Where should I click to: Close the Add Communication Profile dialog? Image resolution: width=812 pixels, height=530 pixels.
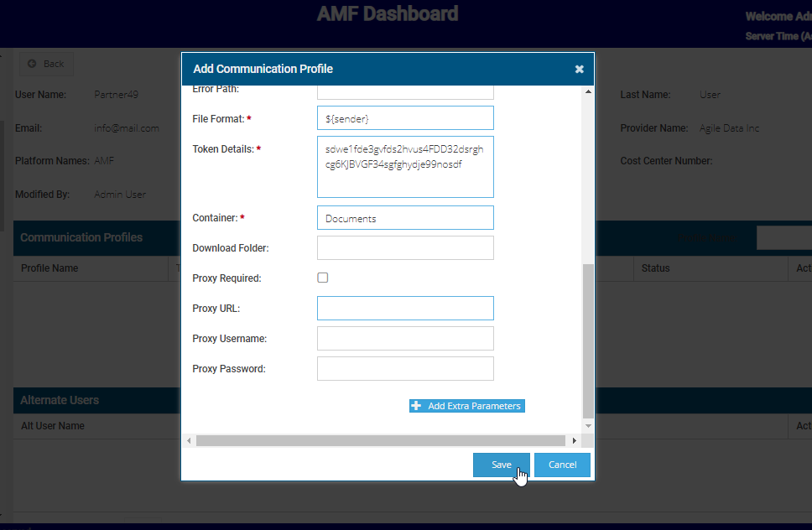coord(579,69)
